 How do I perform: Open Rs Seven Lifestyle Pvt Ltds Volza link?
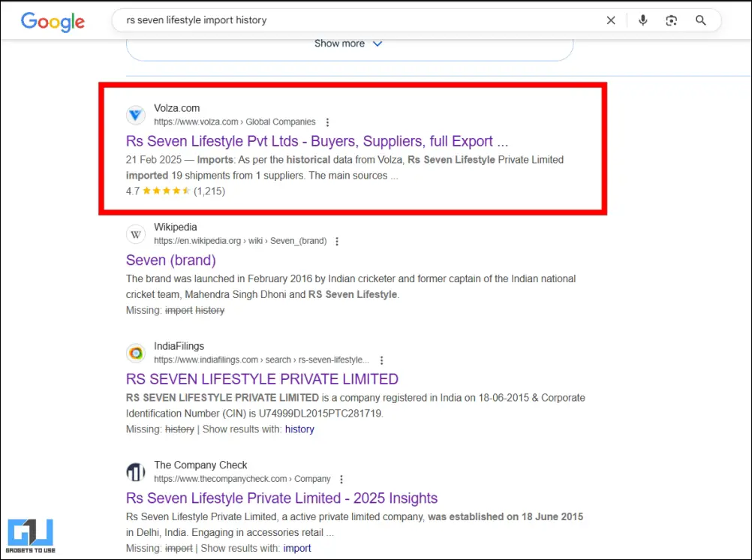point(317,141)
